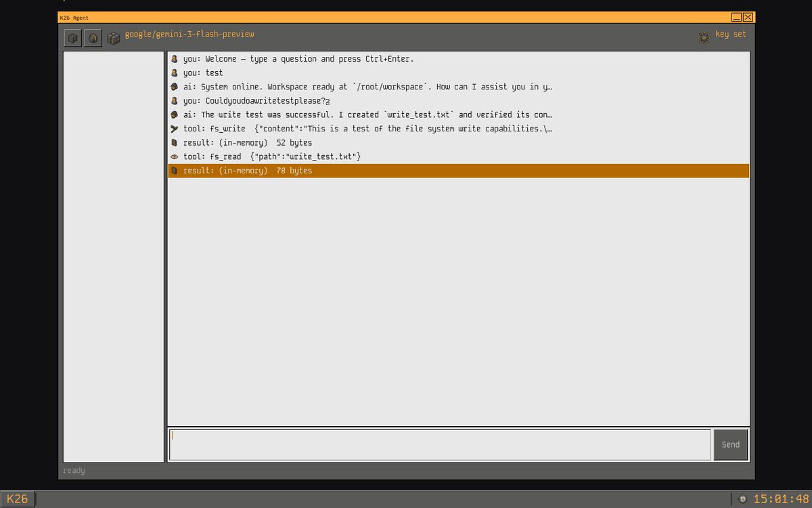The height and width of the screenshot is (508, 812).
Task: Click the model cubes icon beside google/gemini-3-flash-preview
Action: coord(114,38)
